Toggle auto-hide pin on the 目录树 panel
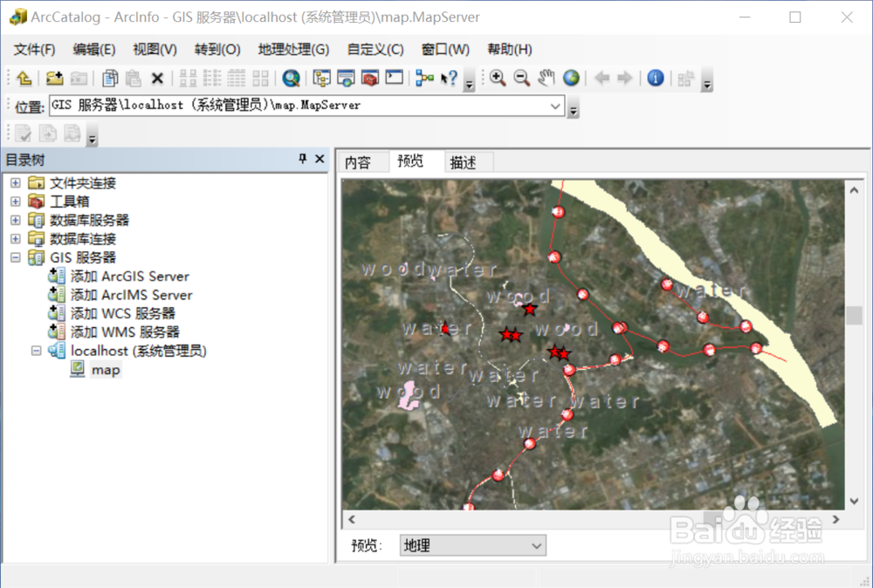This screenshot has height=588, width=873. (302, 159)
